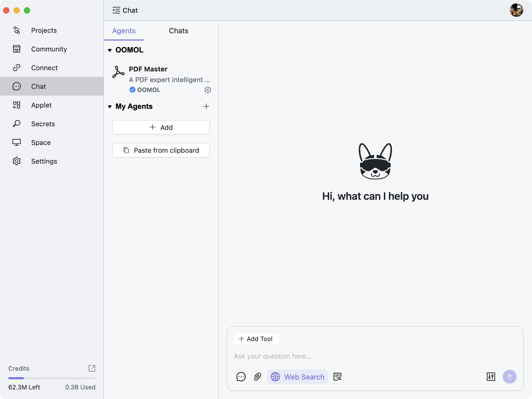Collapse the OOMOL agents group
The image size is (532, 399).
click(110, 50)
